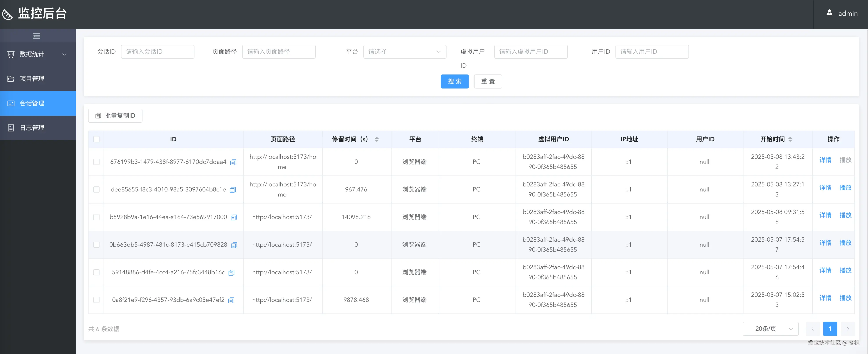The width and height of the screenshot is (868, 354).
Task: Sort by 停留时间 column arrows
Action: coord(377,140)
